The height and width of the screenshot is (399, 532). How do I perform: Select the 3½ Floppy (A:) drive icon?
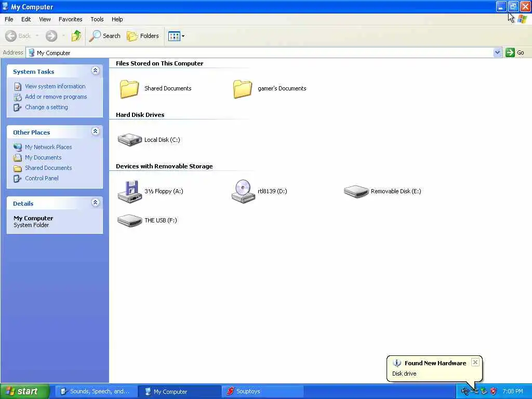point(129,191)
